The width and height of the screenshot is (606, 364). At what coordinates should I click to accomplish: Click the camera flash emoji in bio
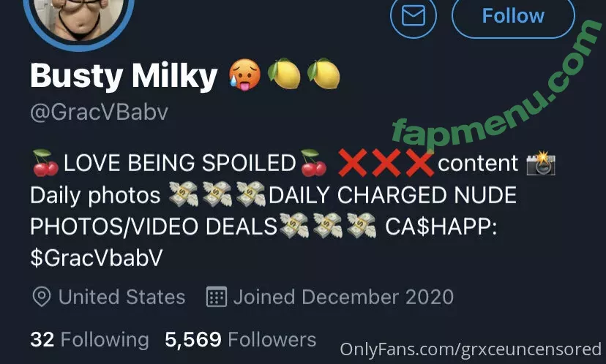[541, 164]
